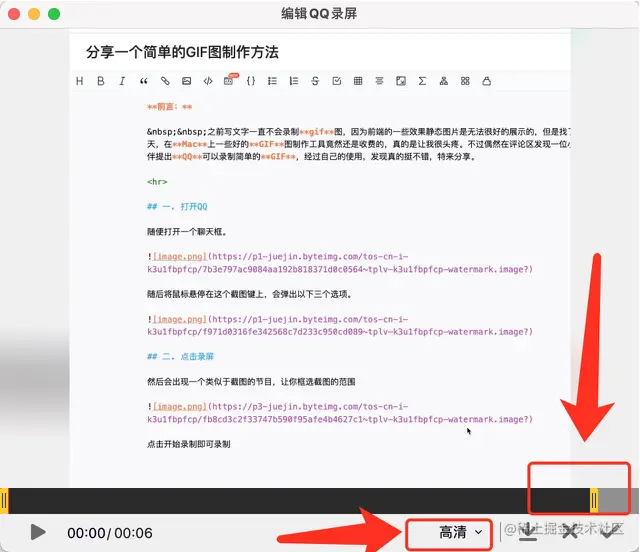Viewport: 640px width, 552px height.
Task: Maximize the window with the green button
Action: click(x=54, y=14)
